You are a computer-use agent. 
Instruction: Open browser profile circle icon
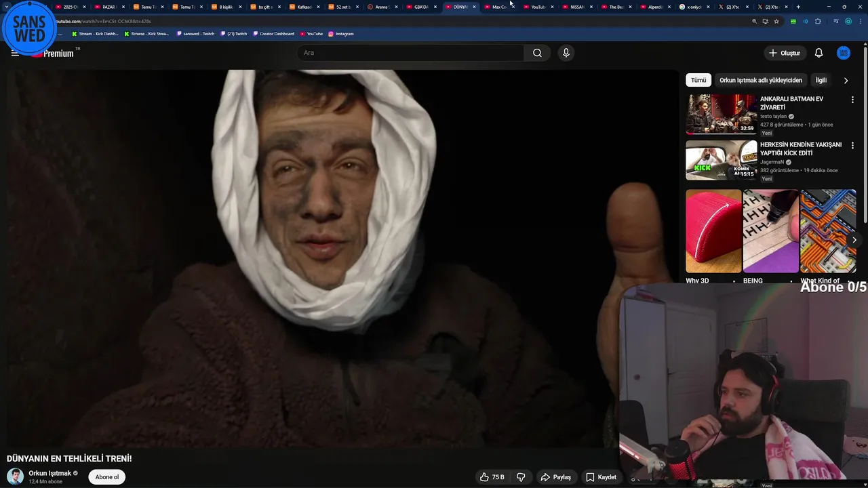click(x=848, y=21)
